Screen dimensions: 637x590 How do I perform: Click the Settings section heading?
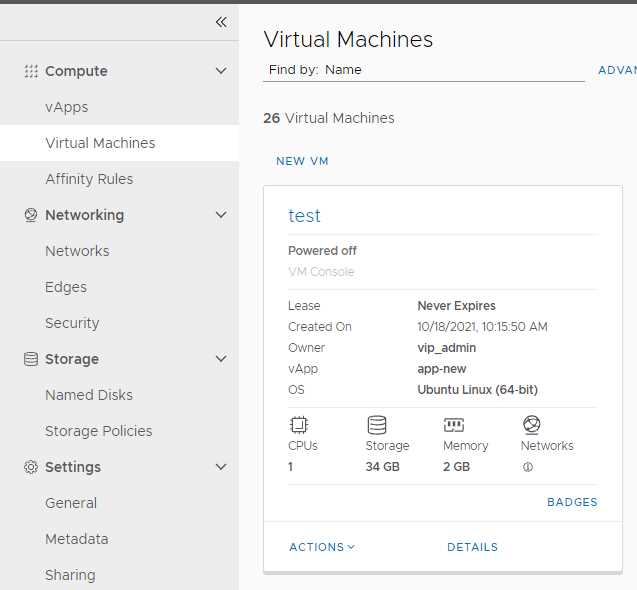tap(73, 467)
